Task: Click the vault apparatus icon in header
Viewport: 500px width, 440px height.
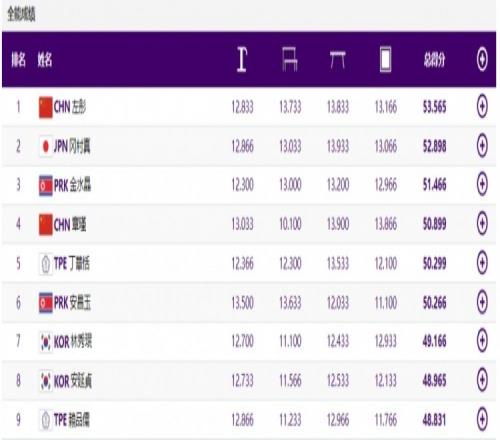Action: pyautogui.click(x=242, y=60)
